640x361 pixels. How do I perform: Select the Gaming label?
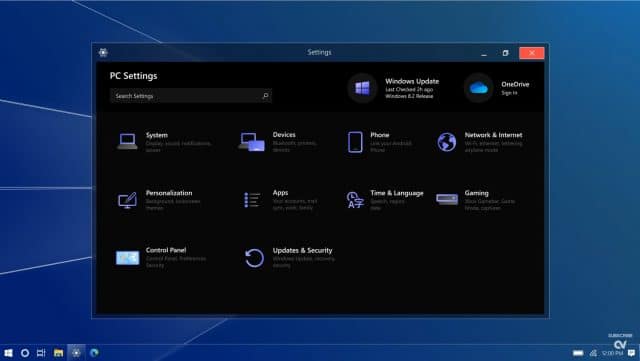tap(476, 193)
